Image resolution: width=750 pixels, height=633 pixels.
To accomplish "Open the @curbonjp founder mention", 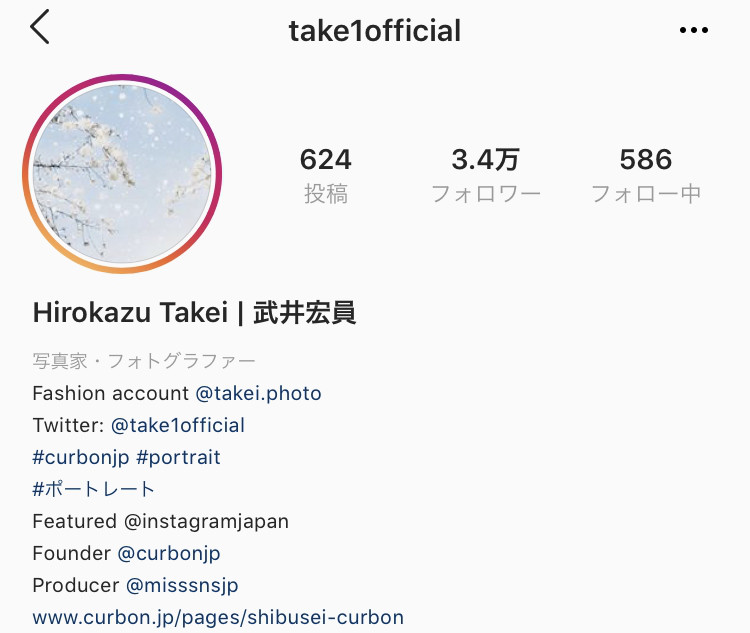I will pyautogui.click(x=169, y=554).
